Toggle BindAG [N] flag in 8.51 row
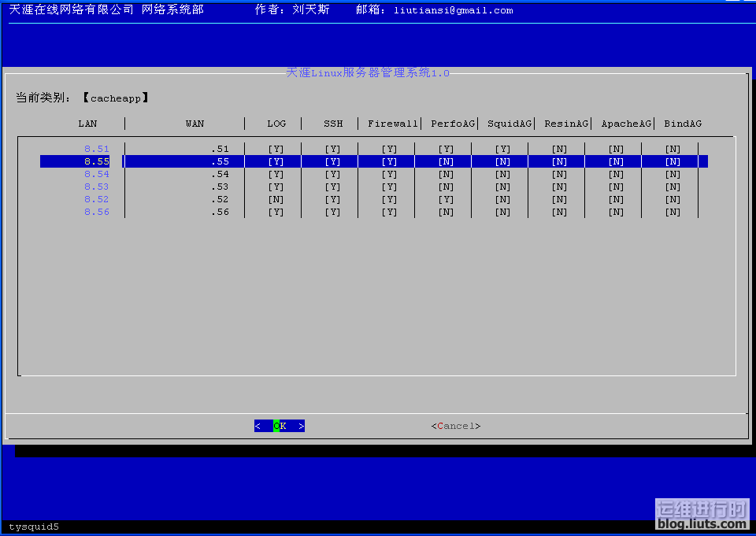This screenshot has width=756, height=536. tap(673, 149)
